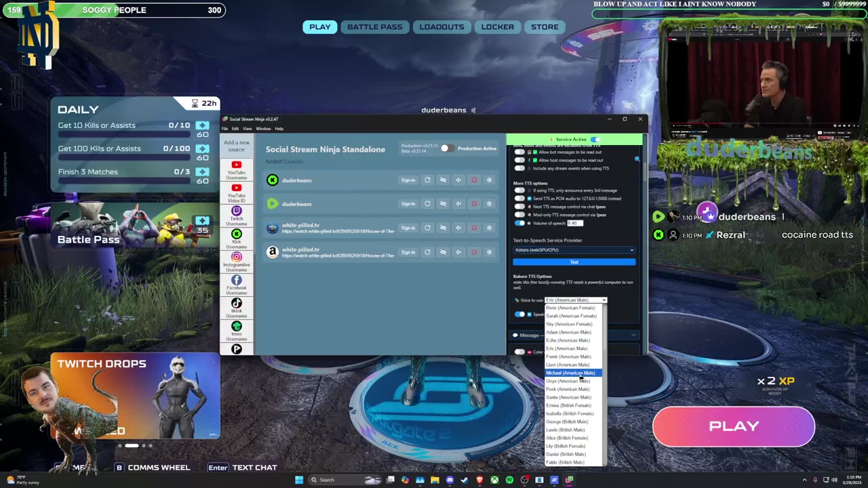Toggle include stream events when using TTS
This screenshot has width=868, height=488.
click(519, 168)
